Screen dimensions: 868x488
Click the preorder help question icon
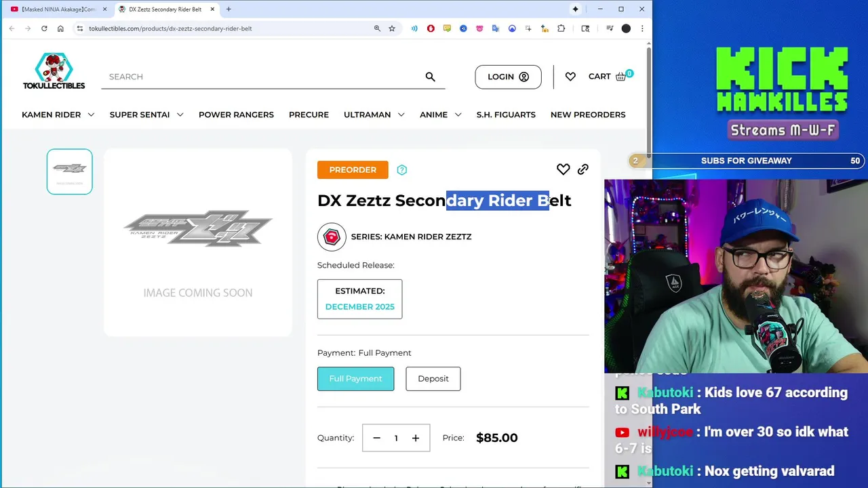point(401,170)
